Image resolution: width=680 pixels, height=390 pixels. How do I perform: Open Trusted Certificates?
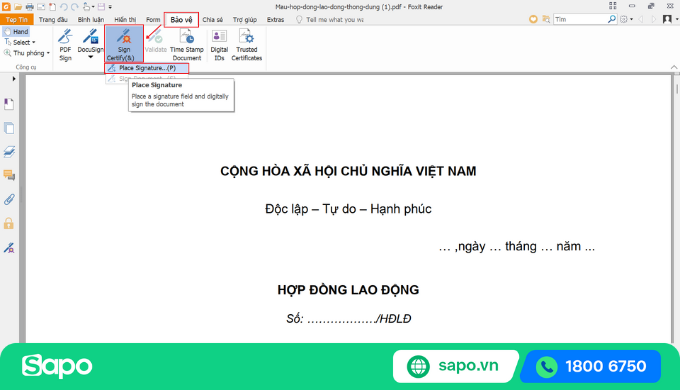coord(246,45)
